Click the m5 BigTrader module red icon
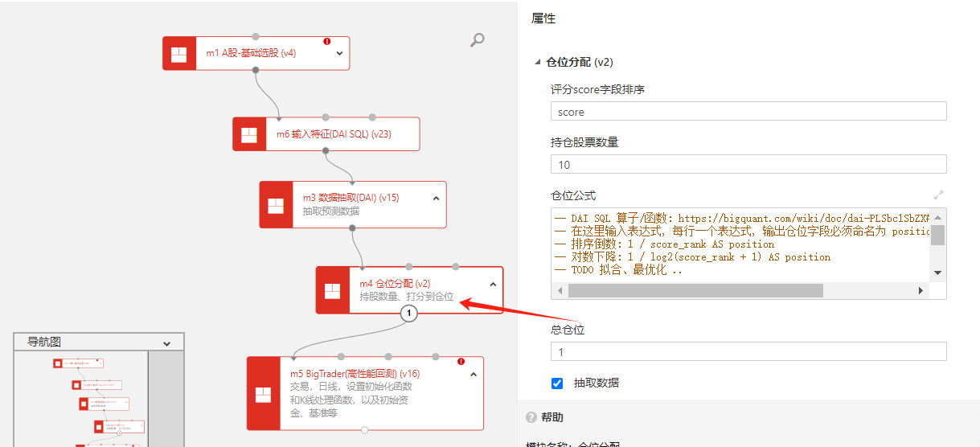Image resolution: width=980 pixels, height=447 pixels. 263,394
